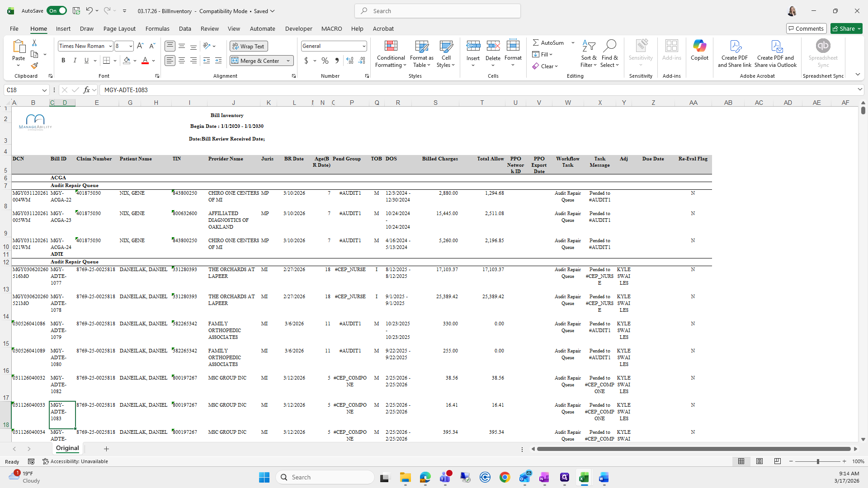Click the Format Painter brush icon
The width and height of the screenshot is (868, 488).
tap(34, 66)
